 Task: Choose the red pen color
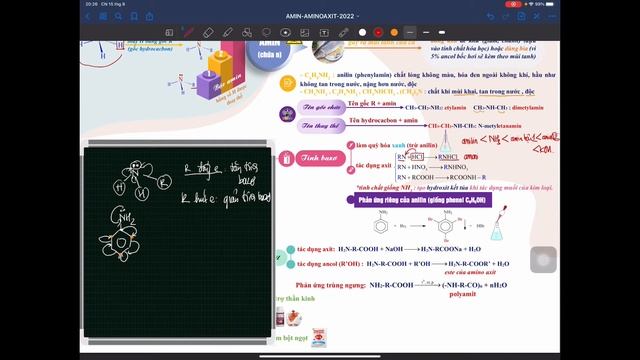coord(378,32)
